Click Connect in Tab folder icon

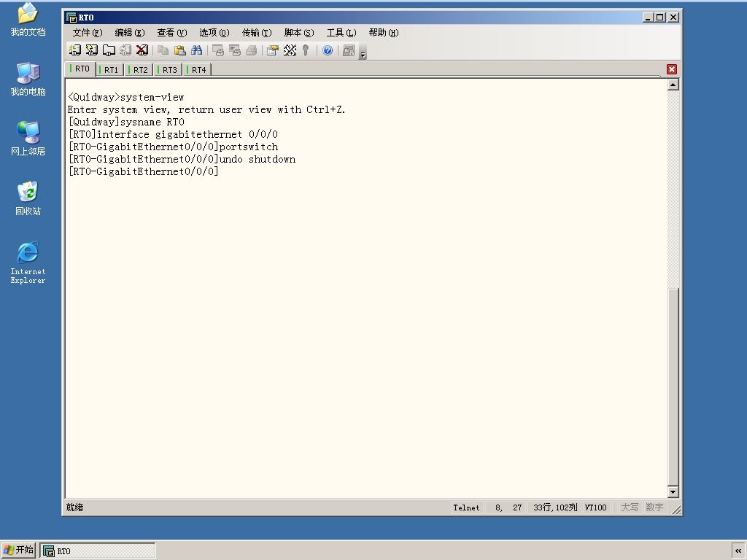(x=109, y=50)
